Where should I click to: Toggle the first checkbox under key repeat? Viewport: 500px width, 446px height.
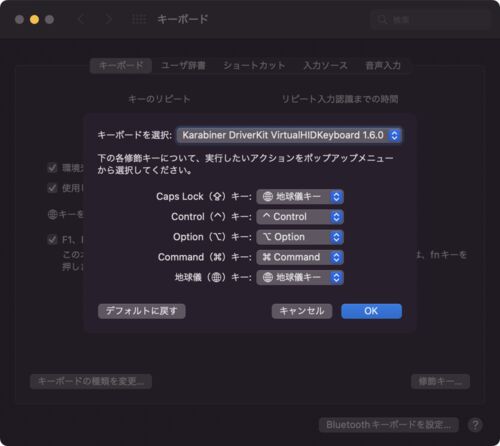(x=52, y=168)
